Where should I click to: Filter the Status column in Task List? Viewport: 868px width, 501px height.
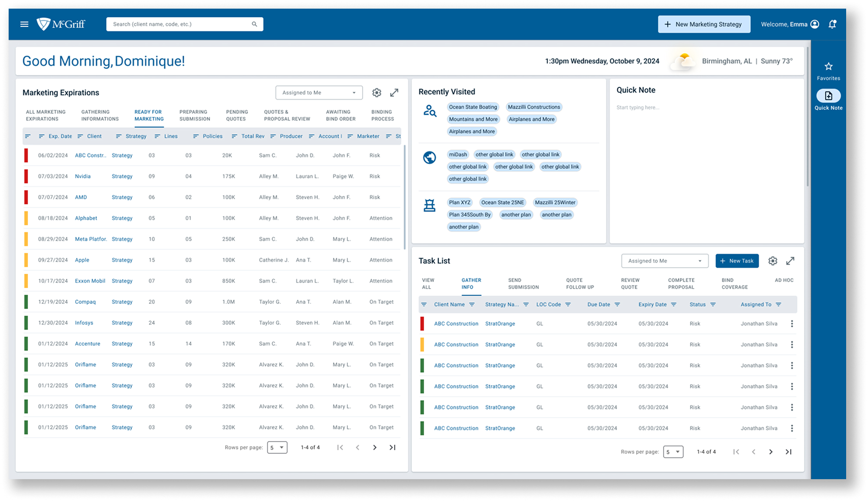(713, 304)
